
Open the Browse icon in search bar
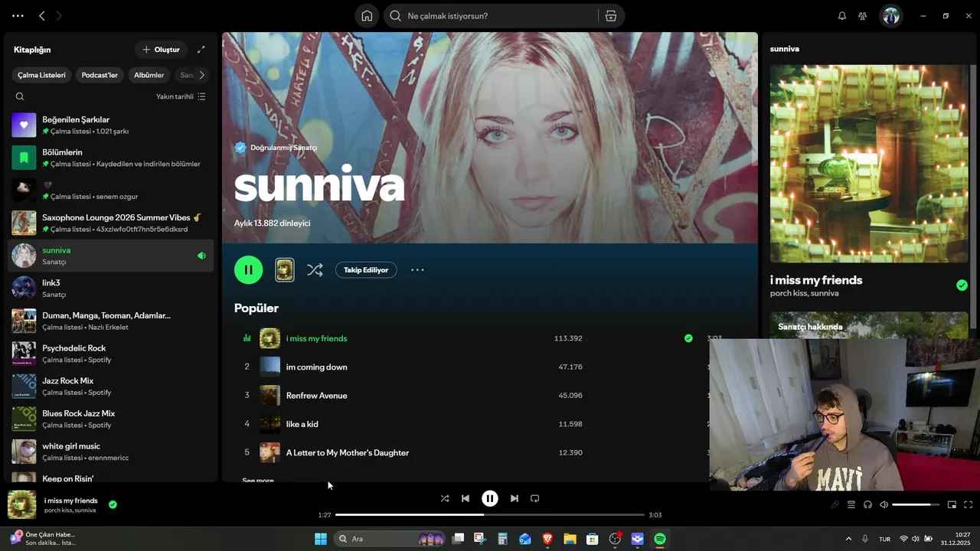pos(611,16)
